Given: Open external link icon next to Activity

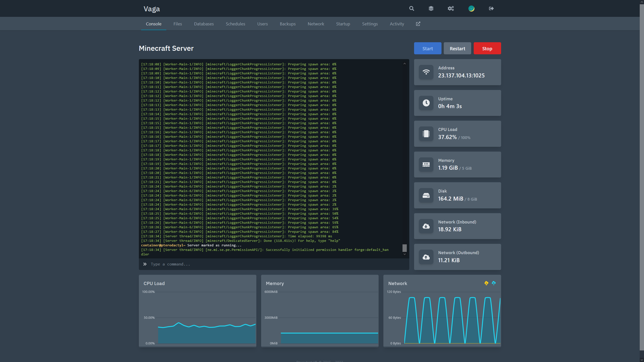Looking at the screenshot, I should [418, 24].
